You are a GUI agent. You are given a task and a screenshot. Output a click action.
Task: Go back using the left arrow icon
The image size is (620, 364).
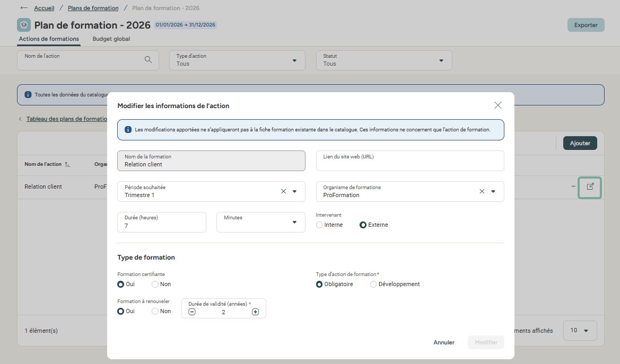point(24,8)
